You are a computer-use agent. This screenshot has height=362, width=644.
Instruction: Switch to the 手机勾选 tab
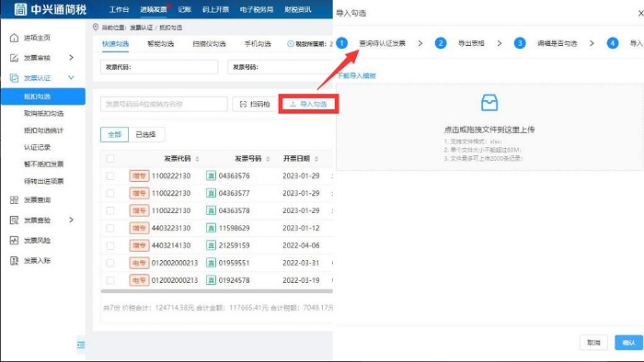coord(258,44)
